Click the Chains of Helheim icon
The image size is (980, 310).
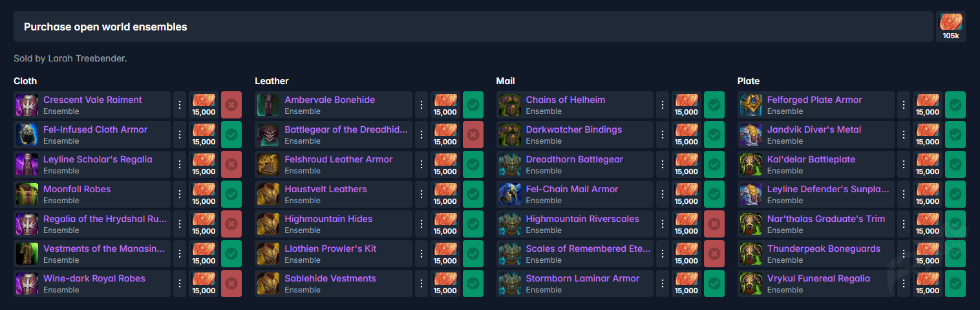[x=509, y=105]
